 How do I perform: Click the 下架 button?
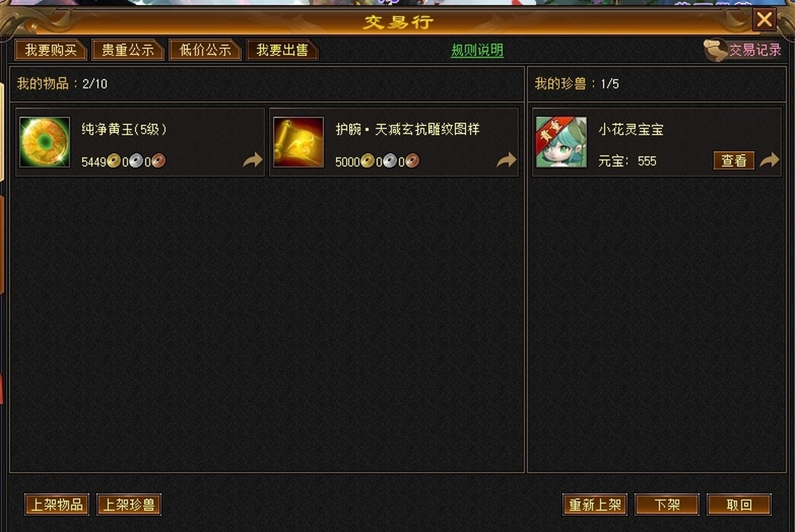(667, 505)
